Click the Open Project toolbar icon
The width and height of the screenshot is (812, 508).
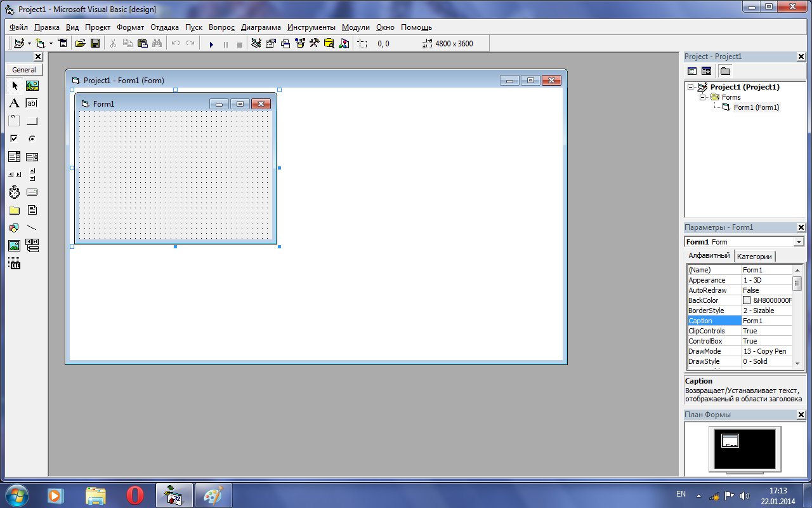80,43
